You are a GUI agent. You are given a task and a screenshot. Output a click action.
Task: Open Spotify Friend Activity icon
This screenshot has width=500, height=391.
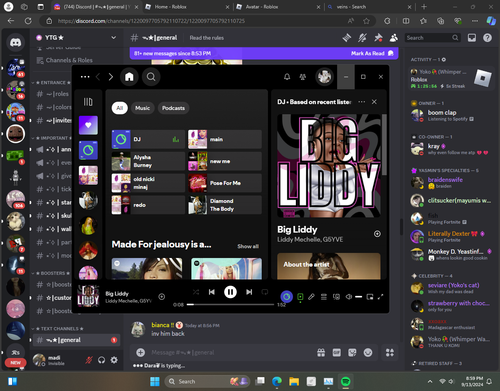click(303, 77)
